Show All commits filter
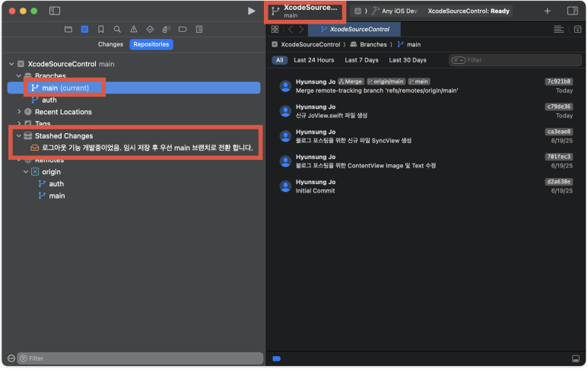Image resolution: width=588 pixels, height=369 pixels. pos(280,60)
